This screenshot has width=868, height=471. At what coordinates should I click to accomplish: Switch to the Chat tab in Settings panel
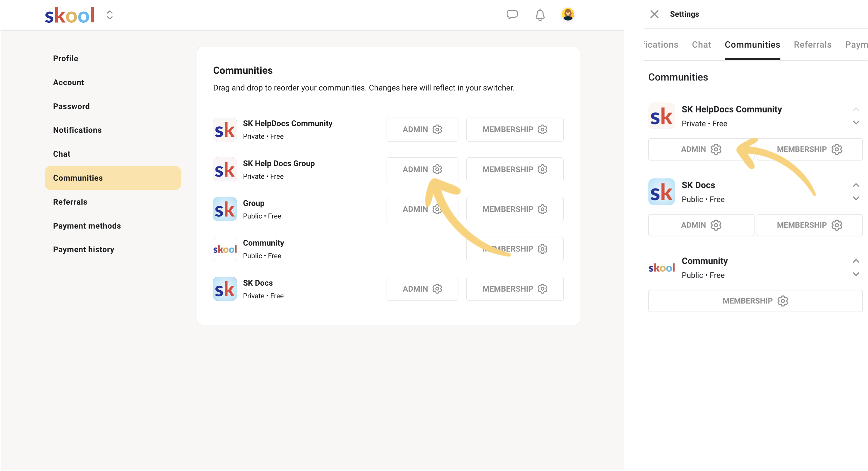(x=702, y=44)
